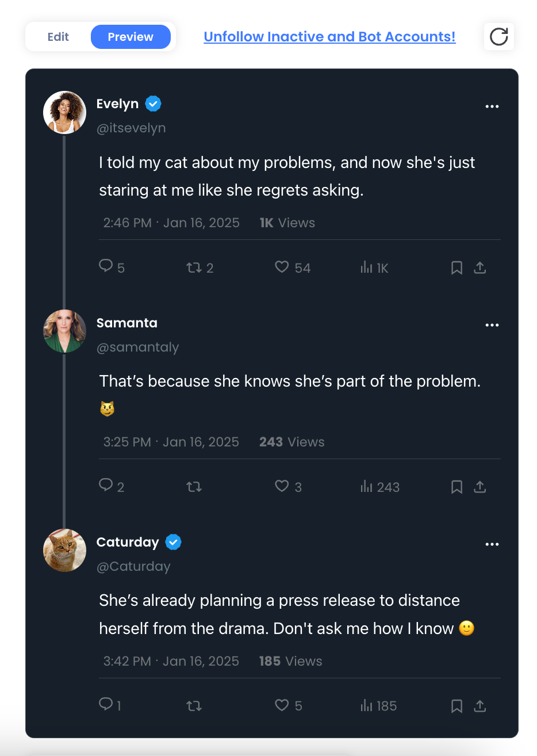Bookmark Caturday's reply tweet

457,706
